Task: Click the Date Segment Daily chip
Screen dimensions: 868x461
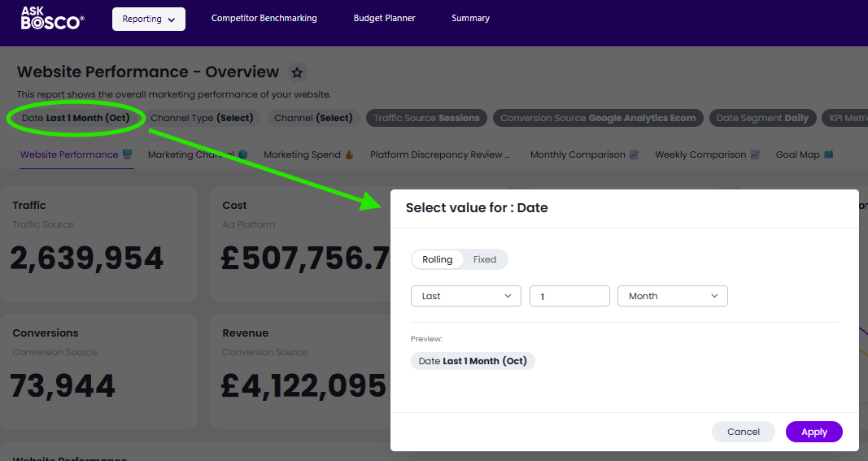Action: pyautogui.click(x=762, y=118)
